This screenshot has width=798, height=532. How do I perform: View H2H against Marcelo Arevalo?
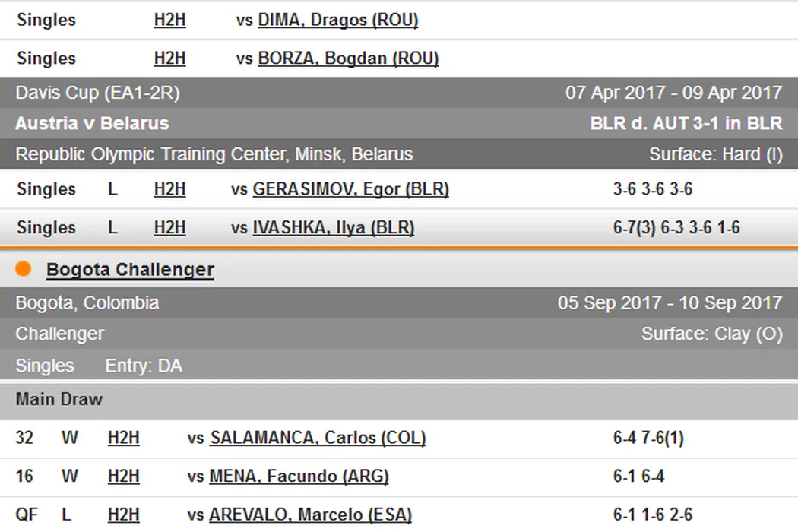pyautogui.click(x=124, y=515)
